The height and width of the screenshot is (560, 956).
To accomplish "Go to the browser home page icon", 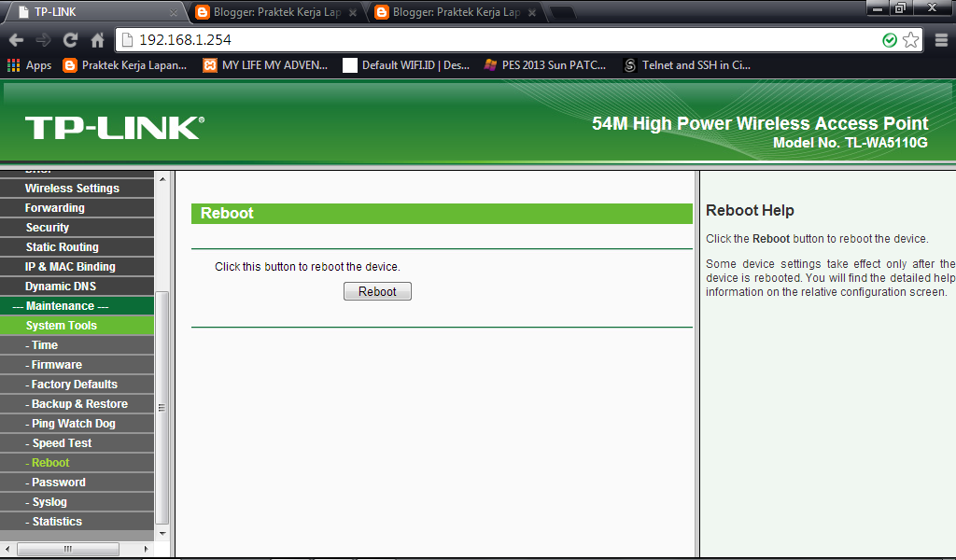I will pos(97,40).
